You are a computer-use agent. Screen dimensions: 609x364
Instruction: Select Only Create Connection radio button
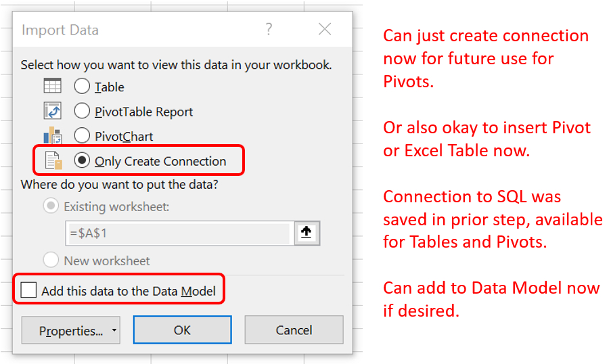tap(82, 160)
